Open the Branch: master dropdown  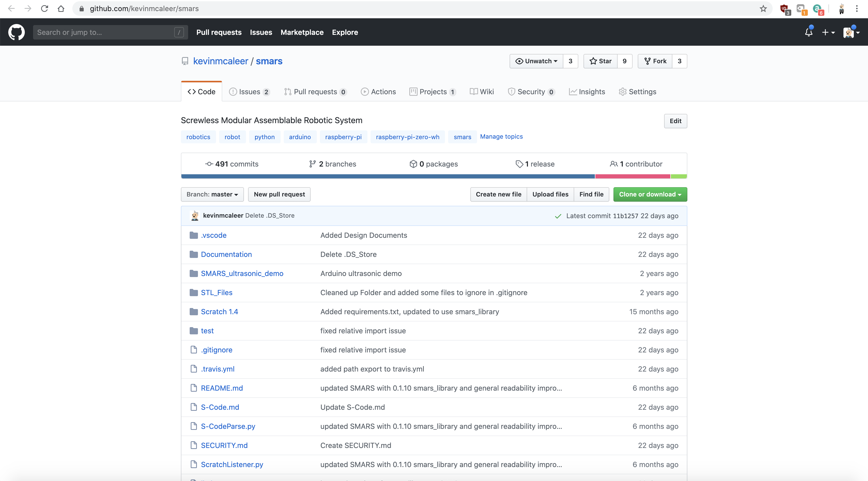[x=212, y=194]
